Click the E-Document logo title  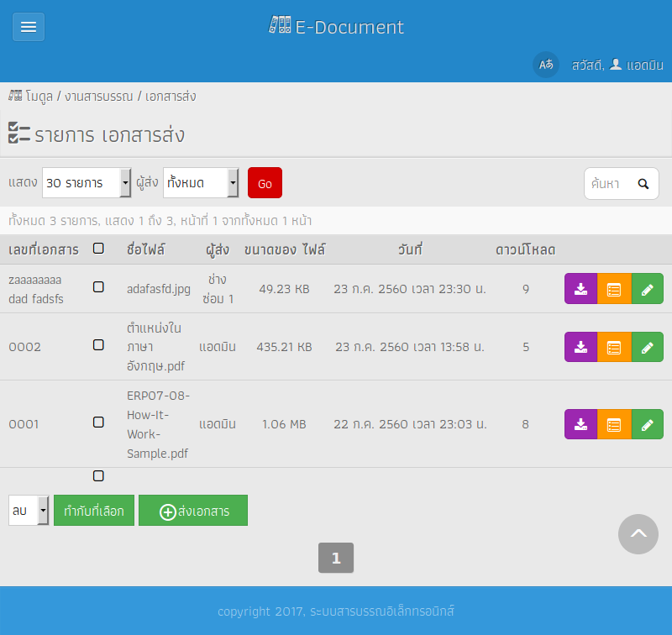tap(336, 27)
